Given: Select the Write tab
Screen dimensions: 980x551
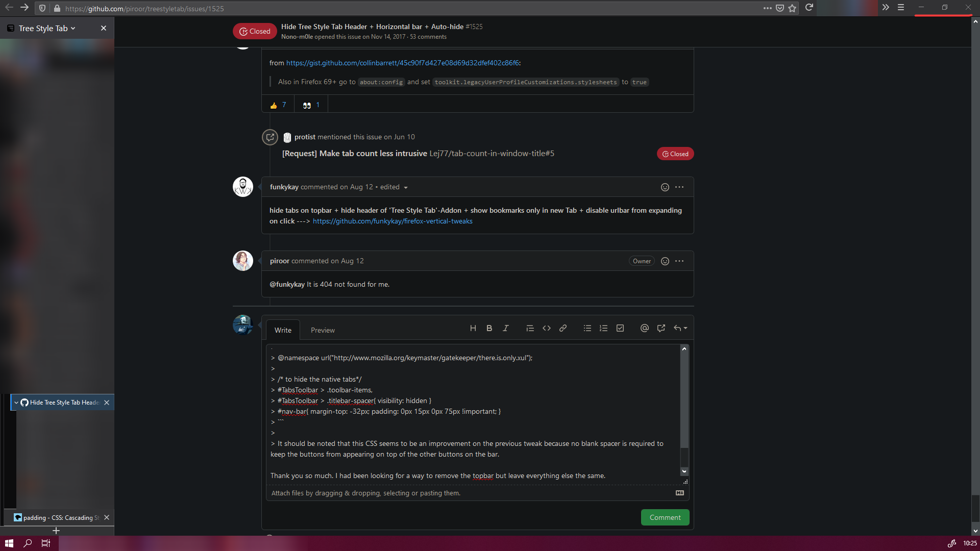Looking at the screenshot, I should [283, 330].
